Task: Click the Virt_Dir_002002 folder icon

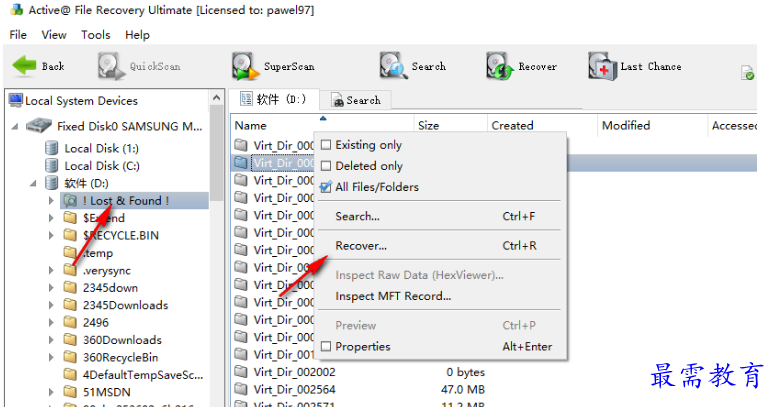Action: pyautogui.click(x=241, y=372)
